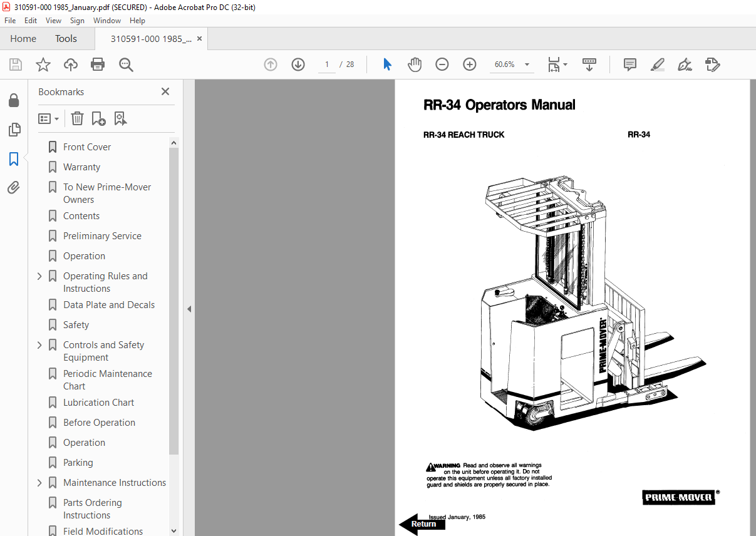Add a new bookmark icon
756x536 pixels.
(98, 118)
